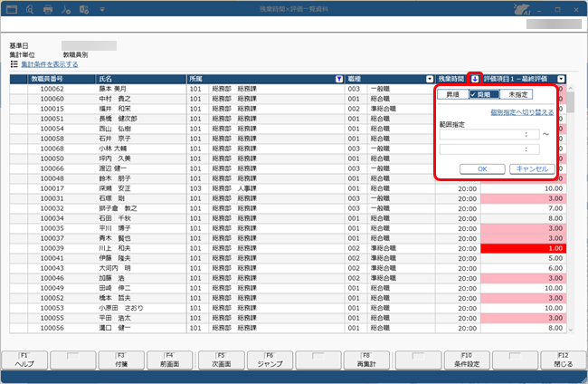The image size is (588, 384).
Task: Click the F12 閉じる button
Action: tap(564, 360)
